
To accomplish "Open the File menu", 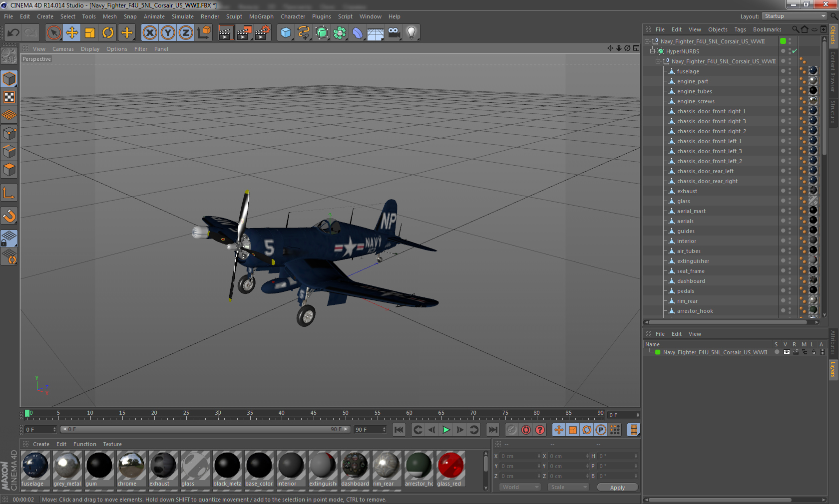I will pyautogui.click(x=8, y=16).
